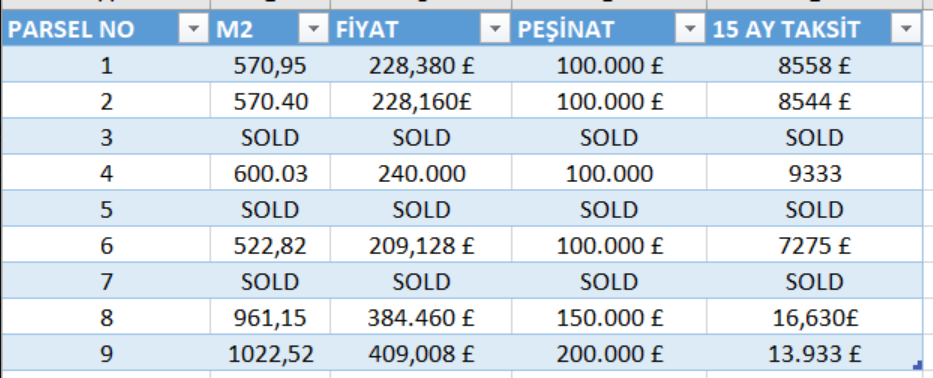
Task: Open the PEŞİNAT column filter dropdown
Action: pyautogui.click(x=690, y=29)
